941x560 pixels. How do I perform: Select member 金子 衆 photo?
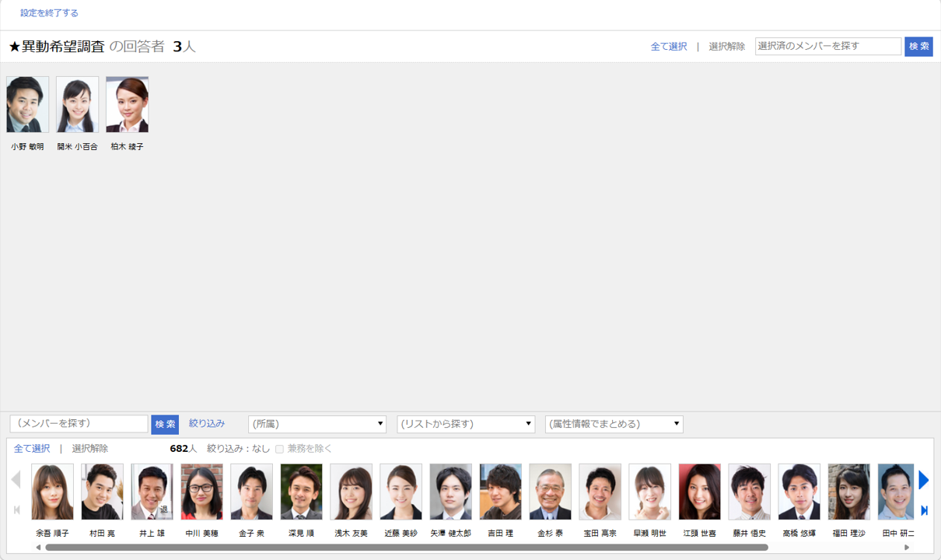pos(252,492)
